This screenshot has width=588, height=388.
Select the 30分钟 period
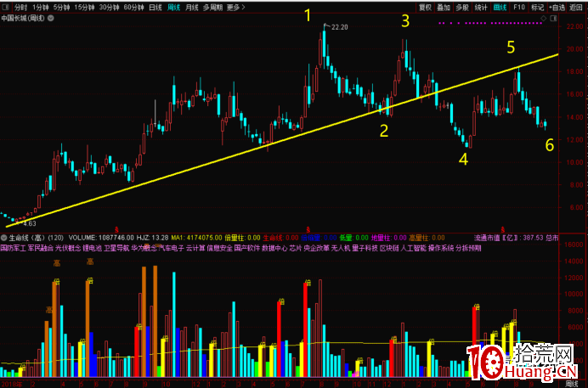coord(109,7)
